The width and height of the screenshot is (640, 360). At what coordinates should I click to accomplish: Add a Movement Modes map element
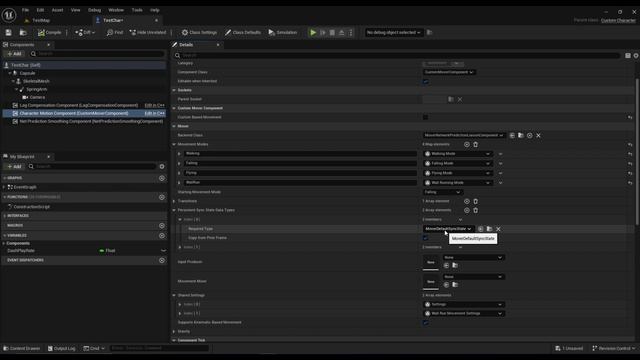pyautogui.click(x=467, y=144)
